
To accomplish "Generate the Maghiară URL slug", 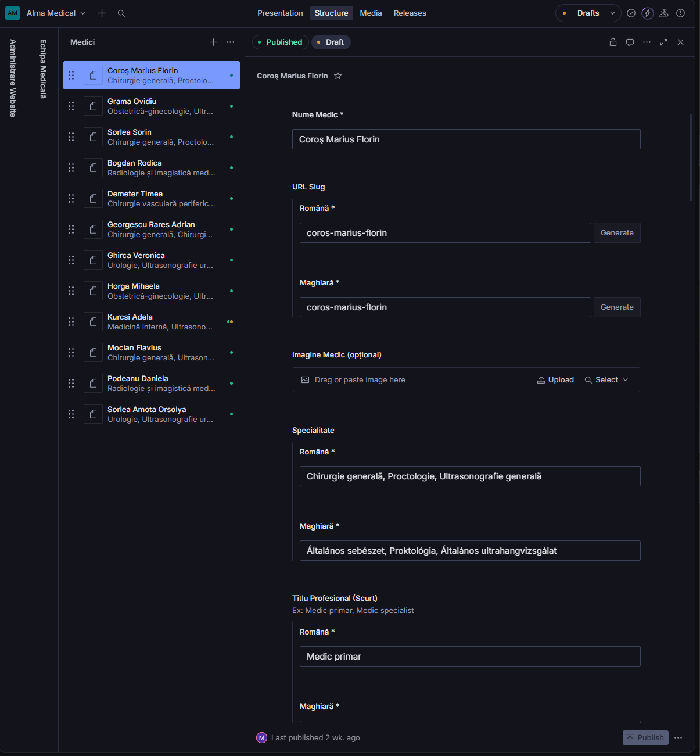I will [x=617, y=307].
